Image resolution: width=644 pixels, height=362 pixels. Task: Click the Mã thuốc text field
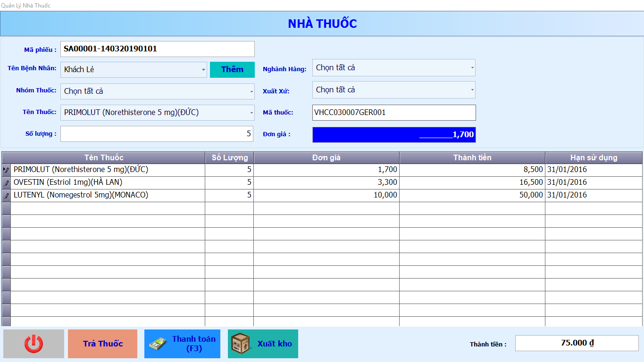pos(394,113)
